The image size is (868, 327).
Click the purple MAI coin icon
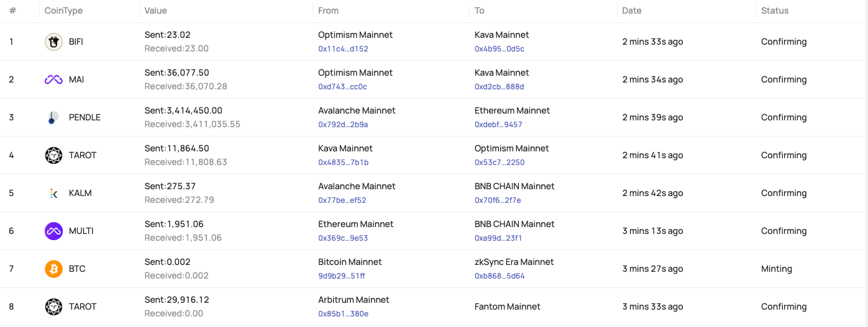pos(54,79)
